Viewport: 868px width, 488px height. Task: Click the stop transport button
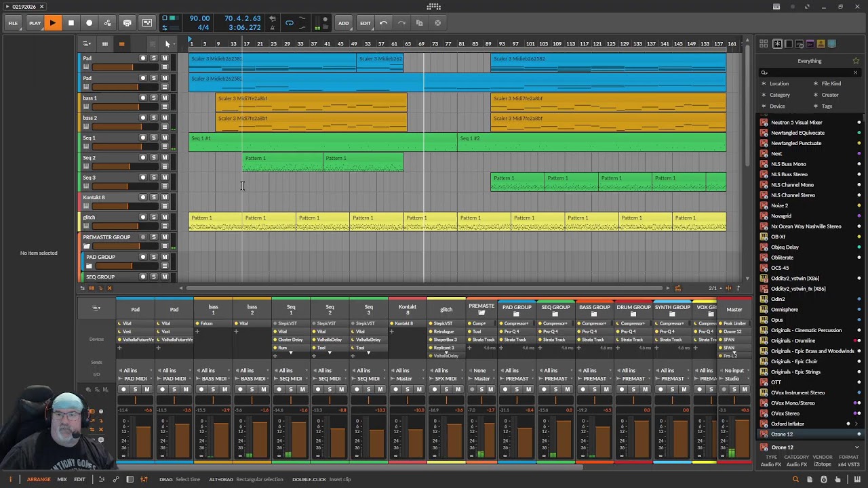(71, 23)
